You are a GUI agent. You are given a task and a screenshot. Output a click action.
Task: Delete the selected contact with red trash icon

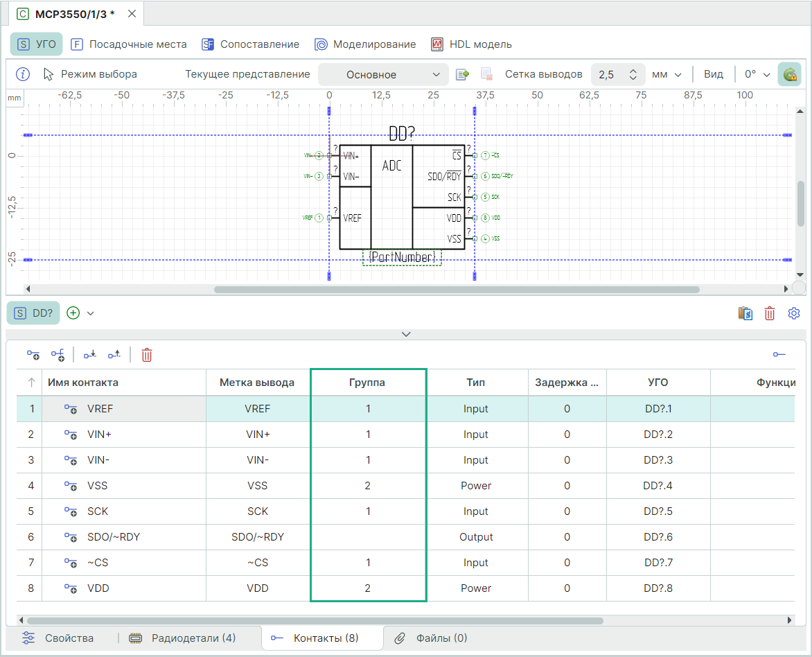(x=147, y=356)
